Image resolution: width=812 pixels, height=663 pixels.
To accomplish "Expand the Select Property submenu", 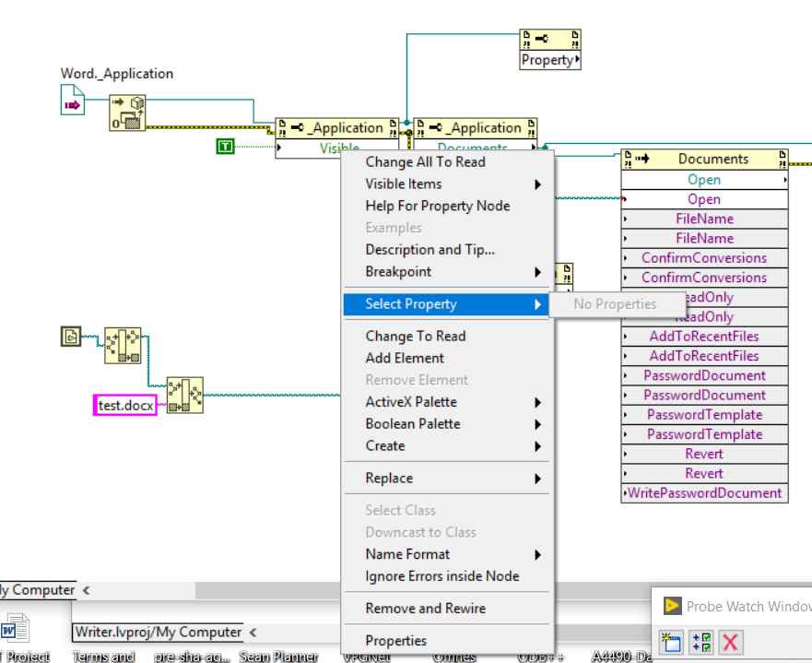I will click(x=447, y=304).
